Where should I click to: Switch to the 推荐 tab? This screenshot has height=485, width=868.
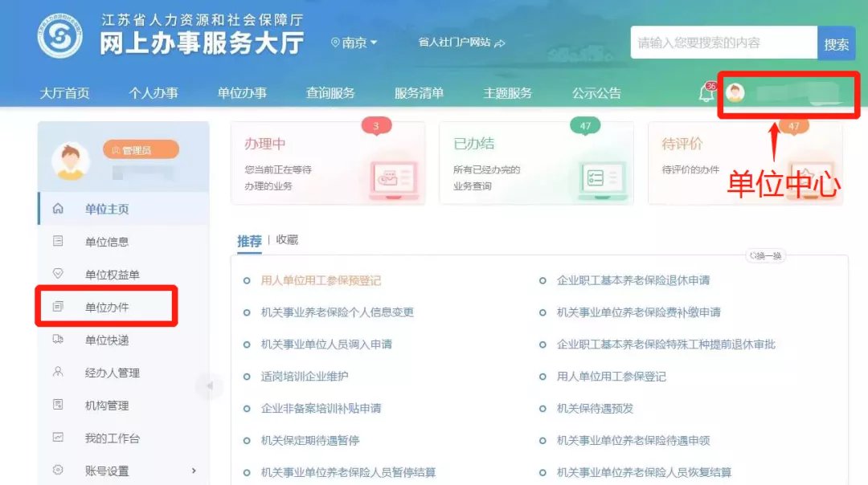(x=249, y=241)
